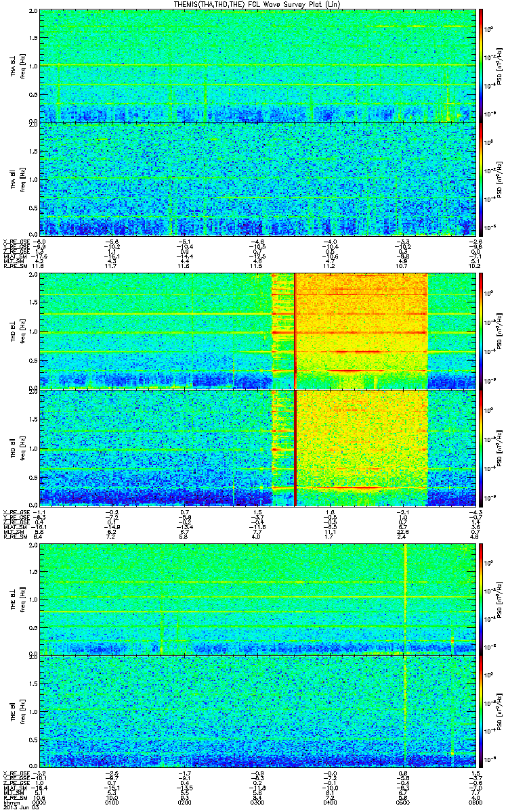Select the THA BL spectrogram color bar
Screen dimensions: 508x812
(481, 66)
